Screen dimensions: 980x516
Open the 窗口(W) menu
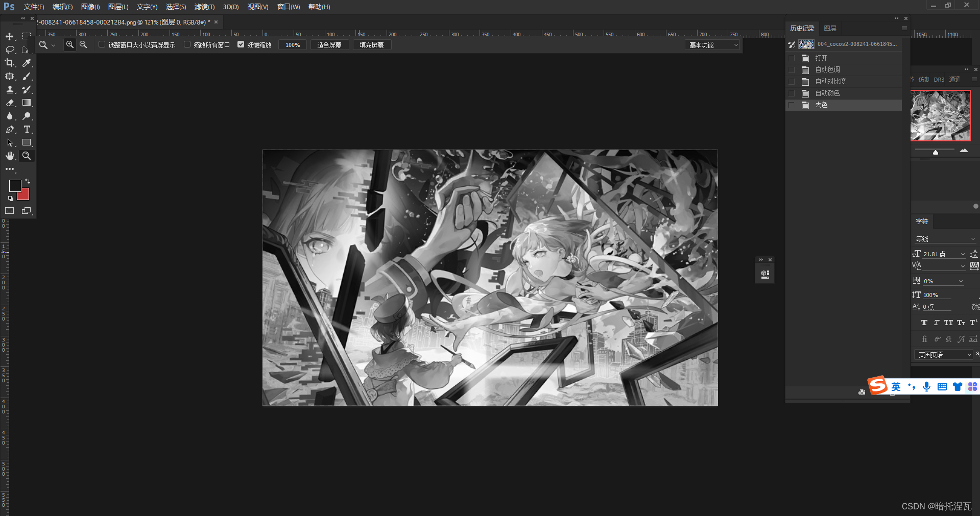(x=289, y=7)
